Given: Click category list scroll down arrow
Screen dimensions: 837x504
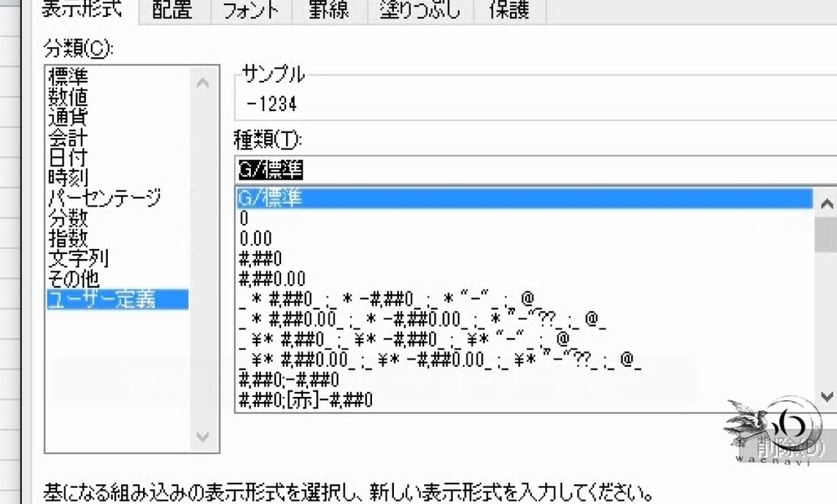Looking at the screenshot, I should pos(203,437).
